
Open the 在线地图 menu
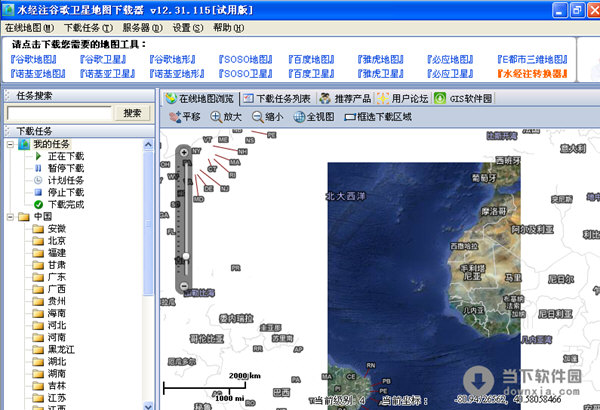(29, 28)
